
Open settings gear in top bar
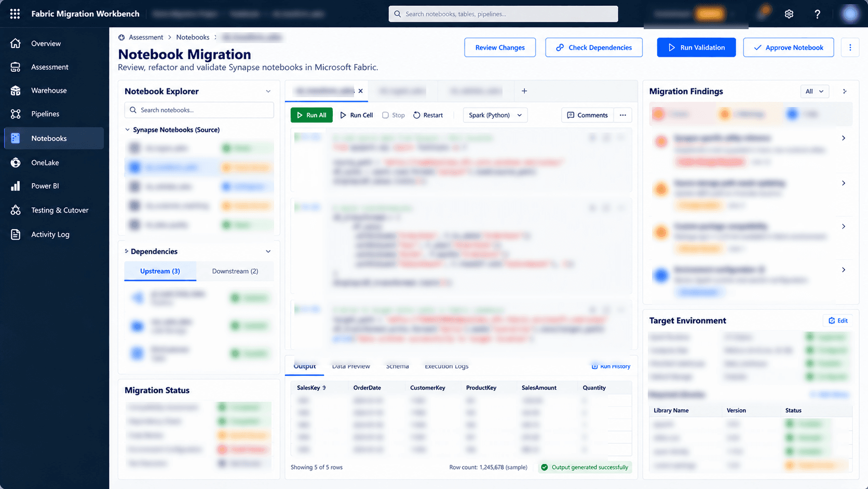(789, 14)
